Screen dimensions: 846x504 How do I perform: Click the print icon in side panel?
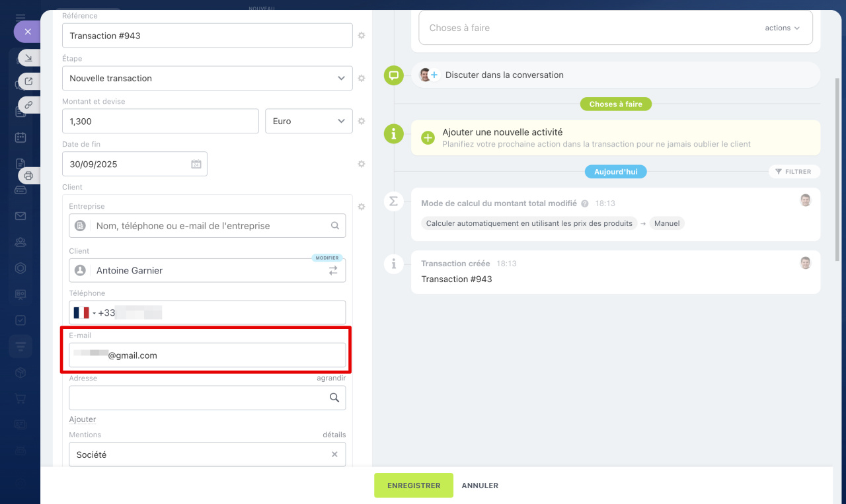point(28,176)
